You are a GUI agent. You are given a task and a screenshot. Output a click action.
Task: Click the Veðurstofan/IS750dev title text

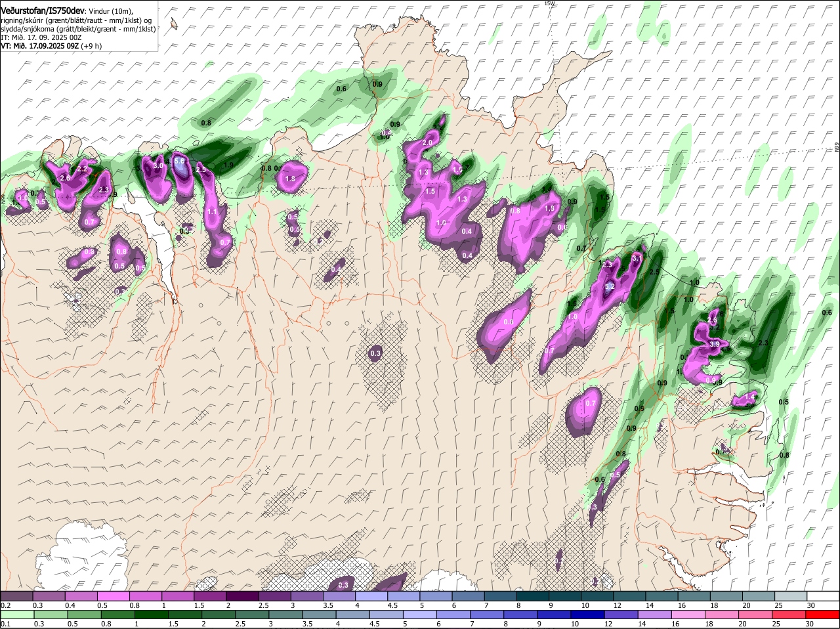[x=43, y=11]
